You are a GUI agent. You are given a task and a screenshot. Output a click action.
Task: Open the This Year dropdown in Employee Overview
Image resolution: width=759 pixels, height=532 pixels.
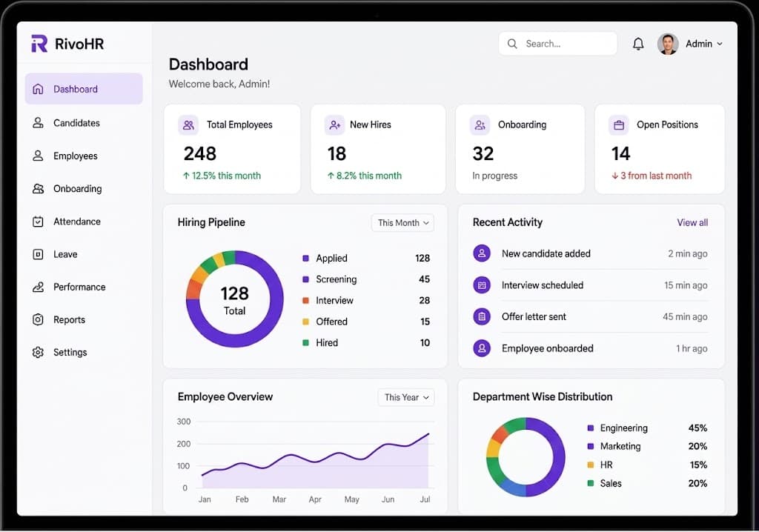406,397
